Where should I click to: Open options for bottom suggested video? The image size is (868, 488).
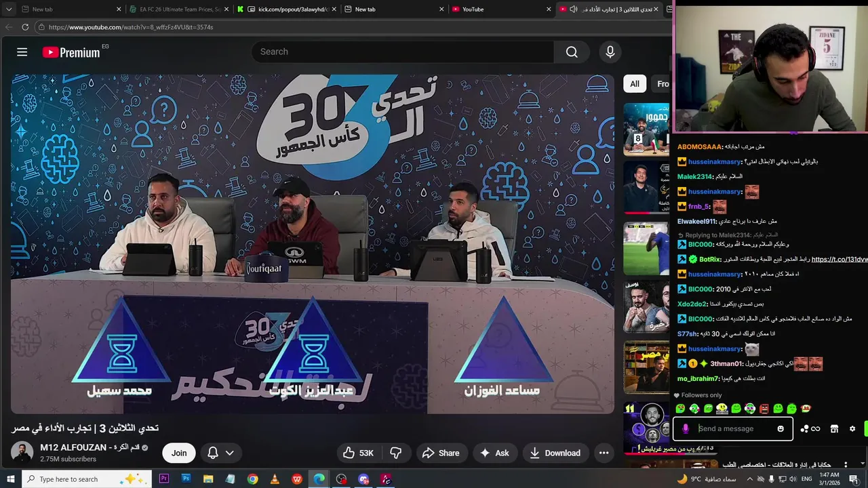coord(845,466)
